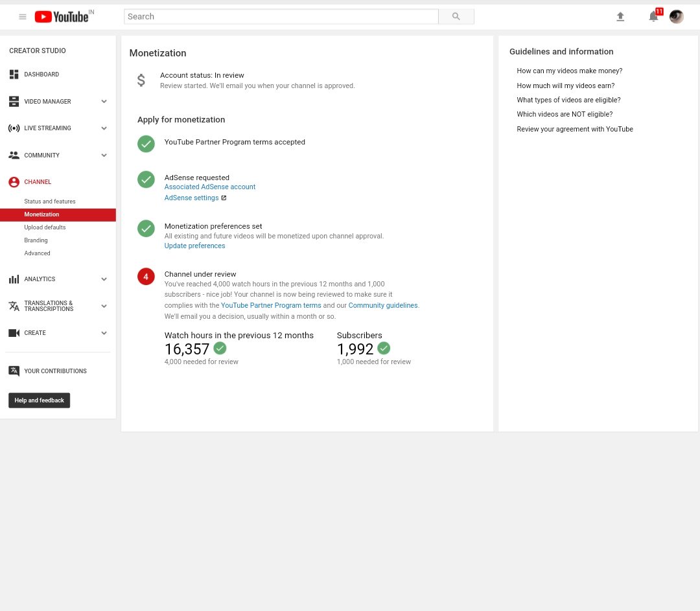The image size is (700, 611).
Task: Open the AdSense settings link
Action: (x=191, y=198)
